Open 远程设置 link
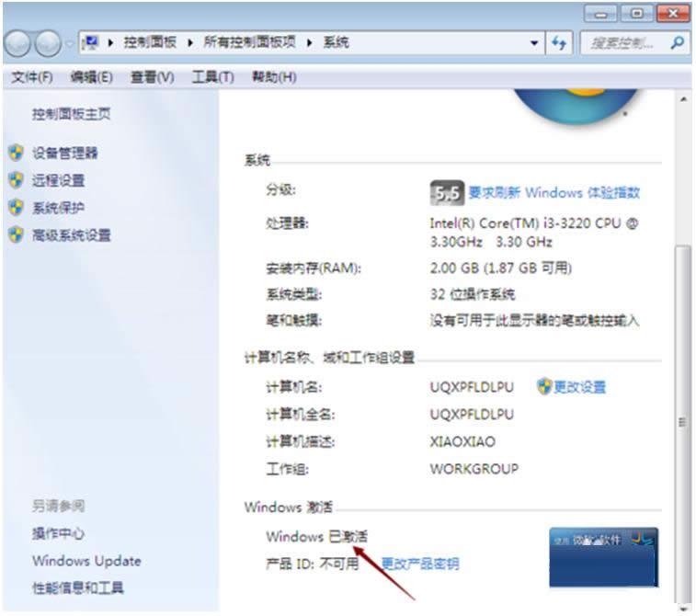The height and width of the screenshot is (616, 696). coord(58,180)
